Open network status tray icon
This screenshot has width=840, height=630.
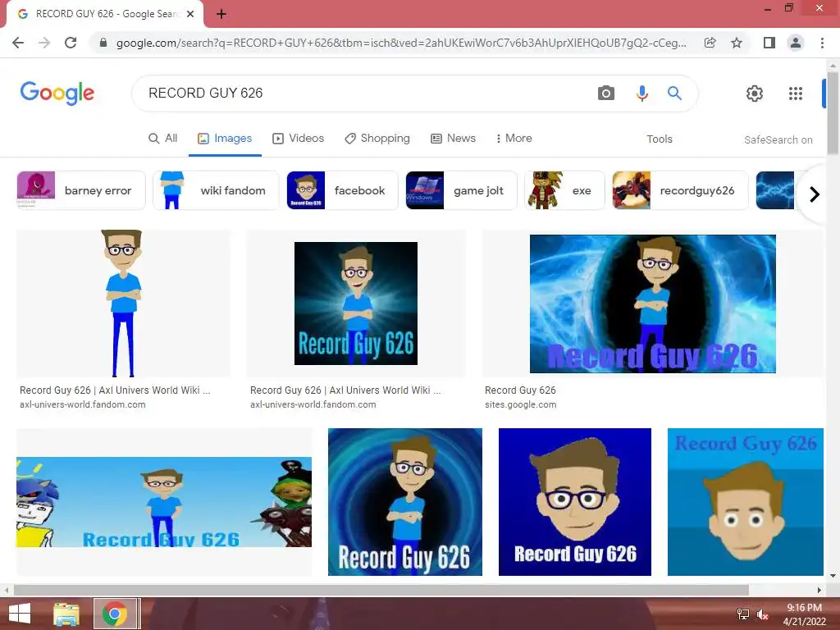[x=743, y=614]
